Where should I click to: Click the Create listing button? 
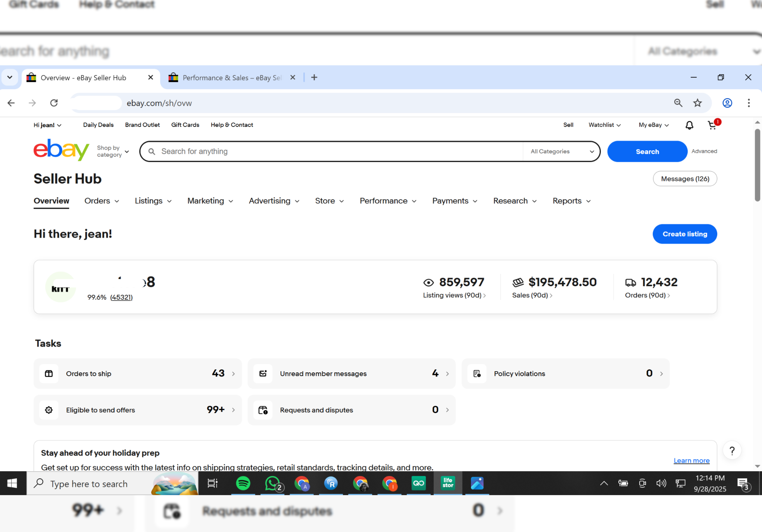(684, 234)
